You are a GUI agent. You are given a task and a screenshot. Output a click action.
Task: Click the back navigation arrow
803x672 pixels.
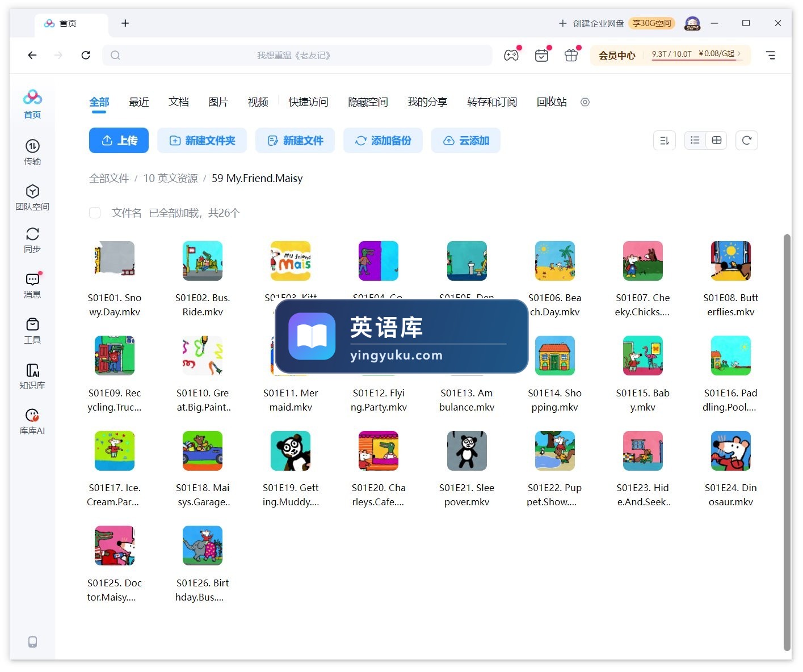[32, 55]
